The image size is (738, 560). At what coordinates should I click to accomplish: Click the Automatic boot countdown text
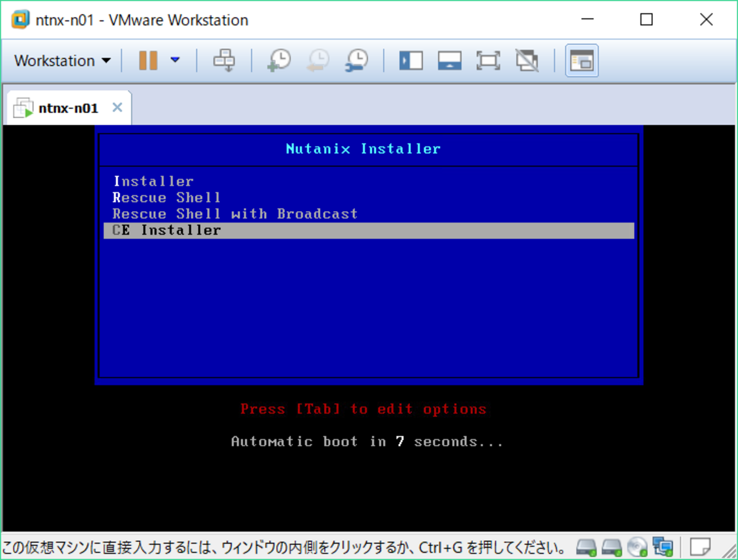tap(367, 441)
